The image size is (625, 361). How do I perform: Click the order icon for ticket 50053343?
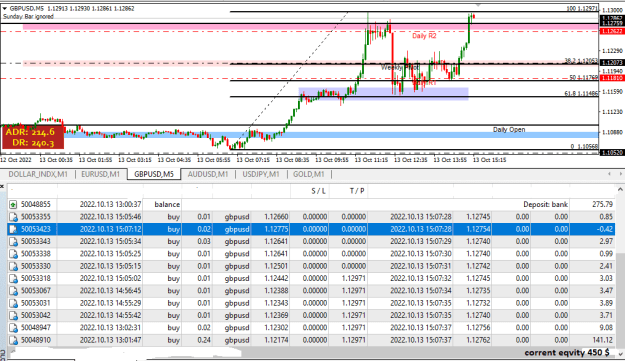[x=13, y=241]
